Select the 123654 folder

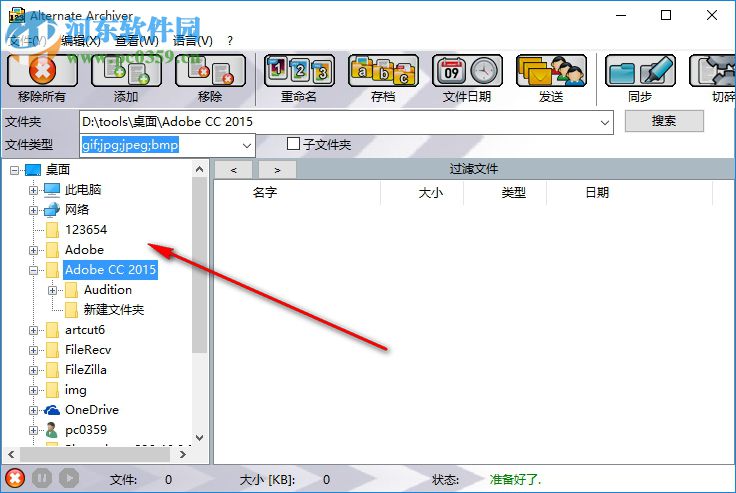[x=86, y=230]
